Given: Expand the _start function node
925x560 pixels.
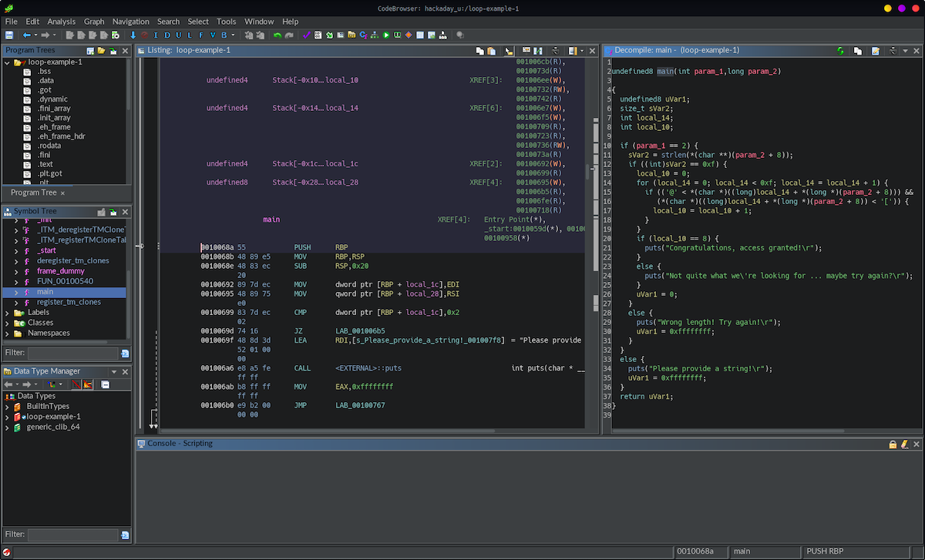Looking at the screenshot, I should pos(17,250).
